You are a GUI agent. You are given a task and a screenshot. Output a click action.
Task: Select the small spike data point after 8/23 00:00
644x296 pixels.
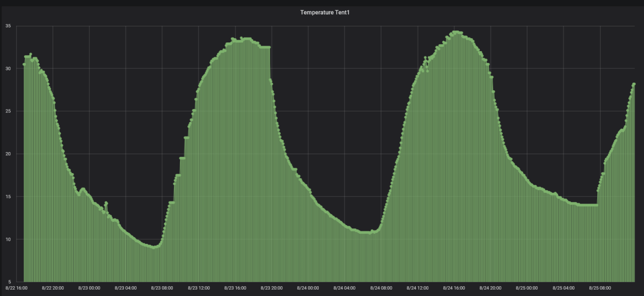pyautogui.click(x=106, y=203)
